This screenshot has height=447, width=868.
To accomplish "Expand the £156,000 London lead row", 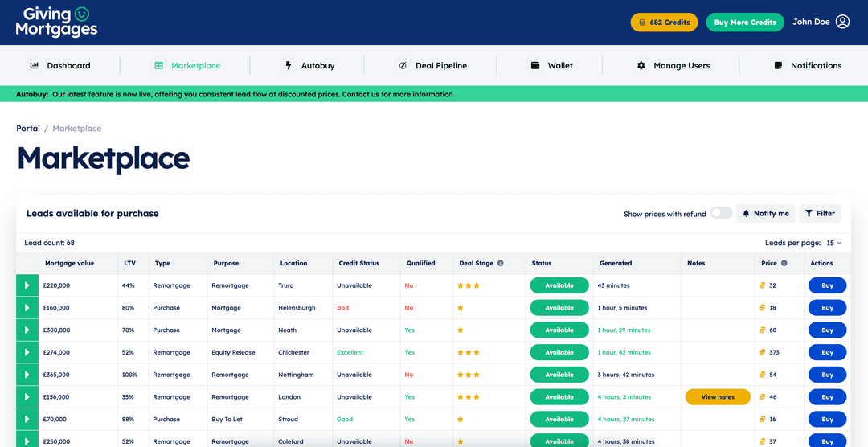I will [27, 397].
